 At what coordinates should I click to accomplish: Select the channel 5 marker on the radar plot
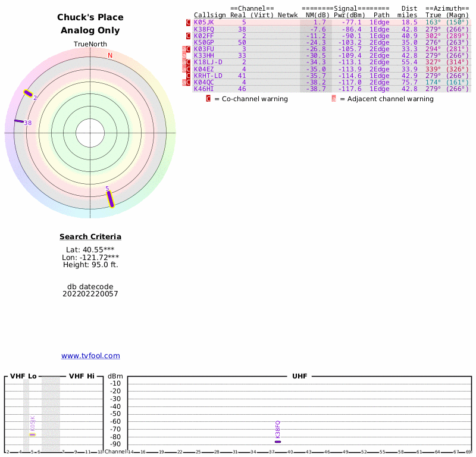[110, 199]
